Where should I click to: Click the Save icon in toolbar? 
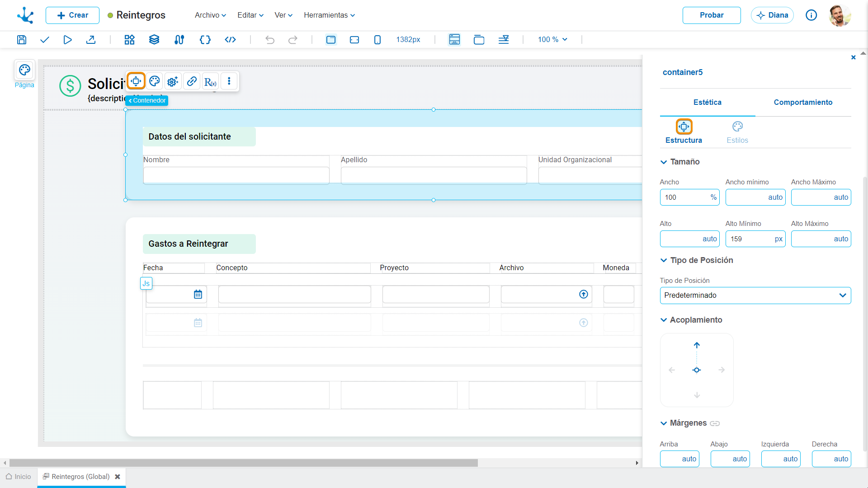pyautogui.click(x=22, y=40)
